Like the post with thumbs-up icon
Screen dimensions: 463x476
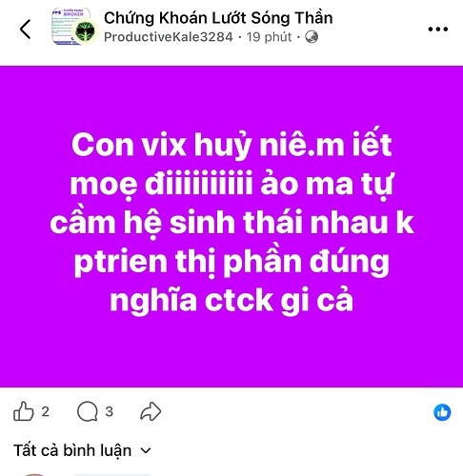pos(24,411)
